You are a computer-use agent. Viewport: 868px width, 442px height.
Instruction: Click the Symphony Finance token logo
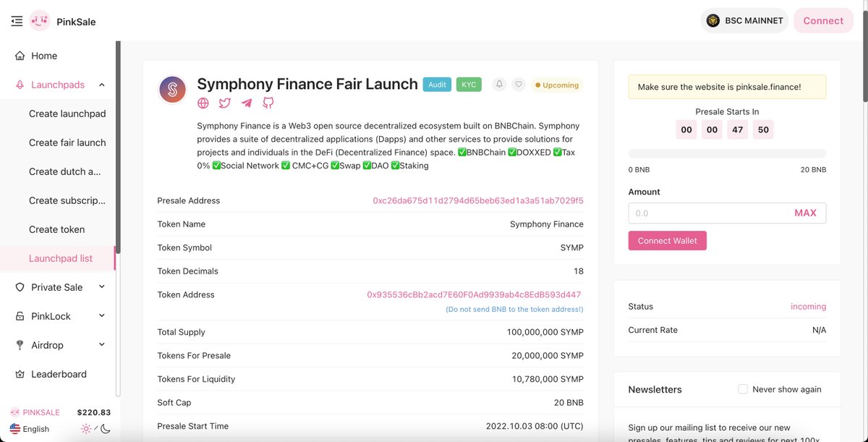173,90
